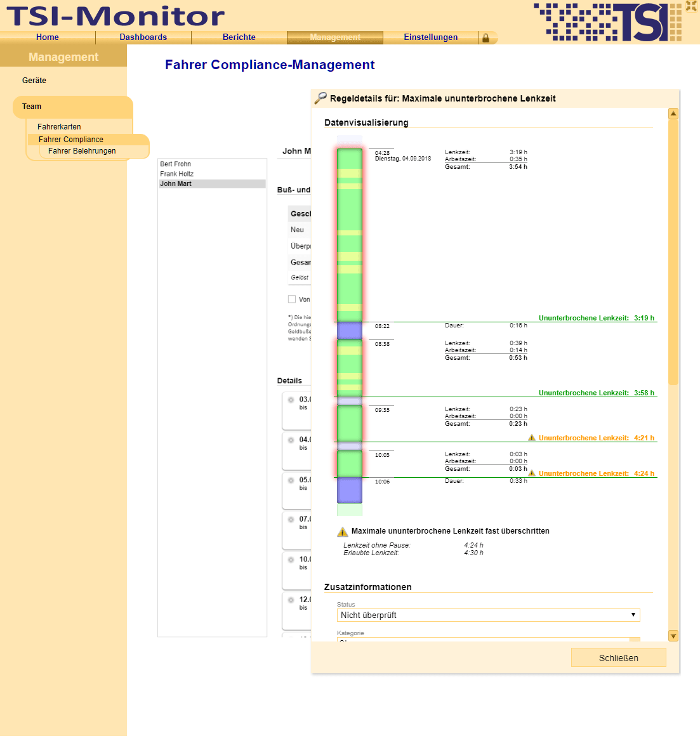The width and height of the screenshot is (700, 743).
Task: Click the Dienstag, 04.09.2018 date label
Action: click(403, 159)
